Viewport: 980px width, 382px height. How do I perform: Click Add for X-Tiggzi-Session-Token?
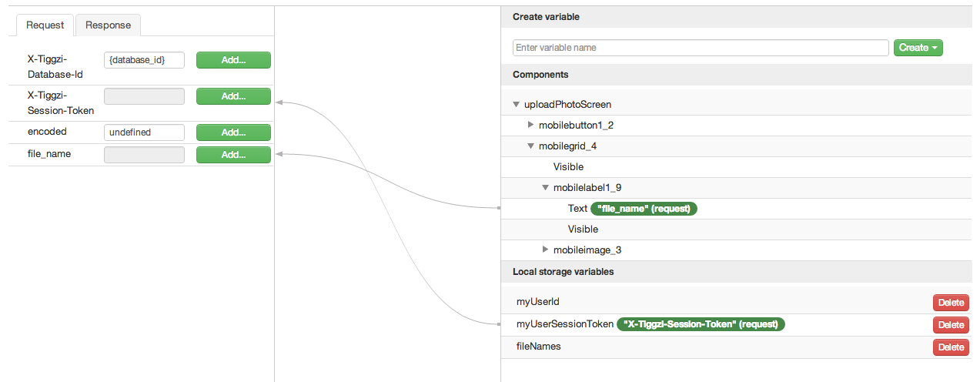click(x=233, y=96)
